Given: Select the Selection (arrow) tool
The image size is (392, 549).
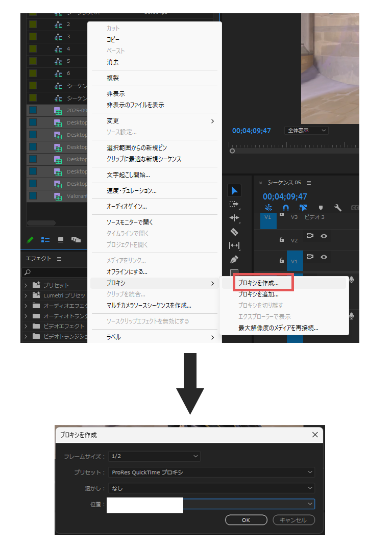Looking at the screenshot, I should (x=234, y=191).
